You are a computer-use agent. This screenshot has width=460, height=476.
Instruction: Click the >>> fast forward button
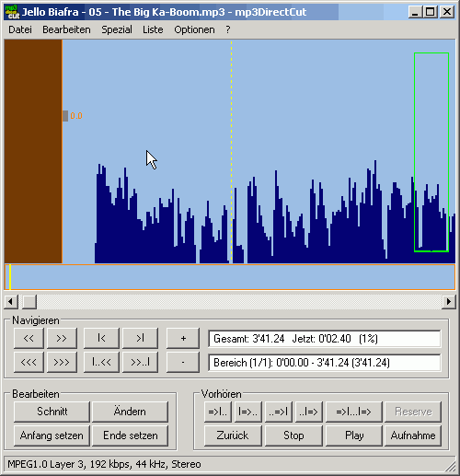click(x=62, y=362)
